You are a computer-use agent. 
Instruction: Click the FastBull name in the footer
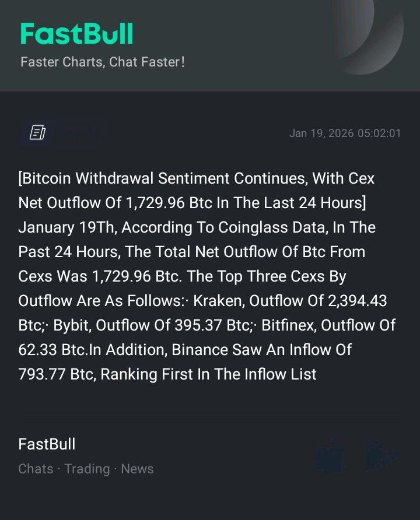coord(47,444)
